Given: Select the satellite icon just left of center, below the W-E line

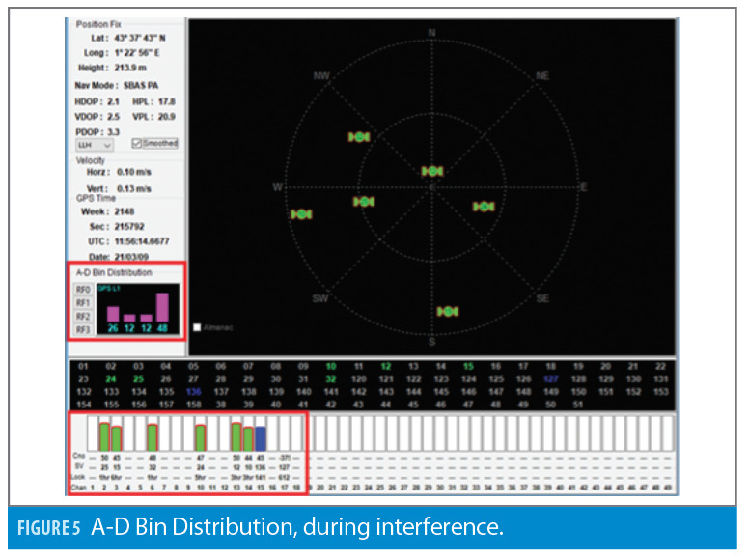Looking at the screenshot, I should pos(364,201).
